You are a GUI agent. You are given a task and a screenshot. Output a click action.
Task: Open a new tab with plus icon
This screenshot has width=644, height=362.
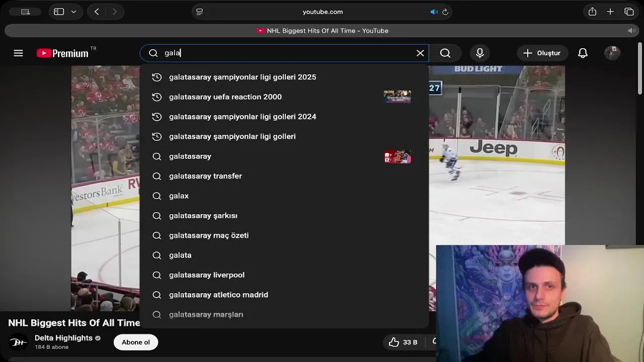click(610, 12)
